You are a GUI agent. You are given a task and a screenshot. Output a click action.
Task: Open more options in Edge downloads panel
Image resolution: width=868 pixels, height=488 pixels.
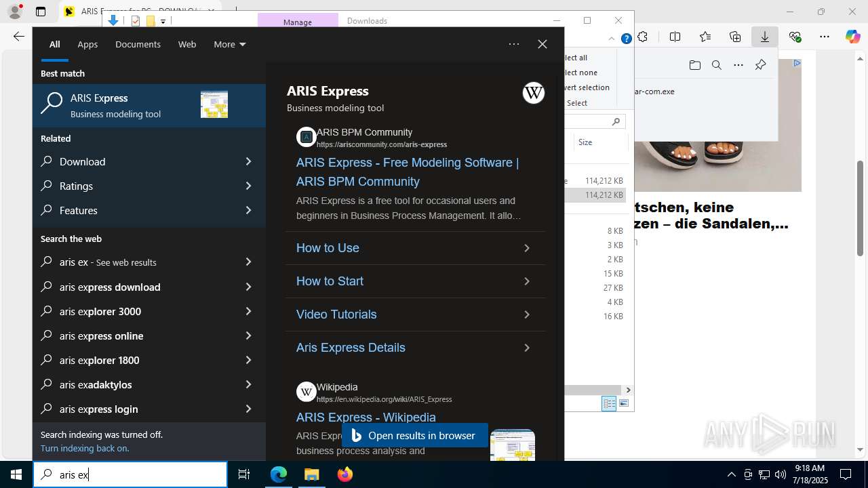[738, 65]
